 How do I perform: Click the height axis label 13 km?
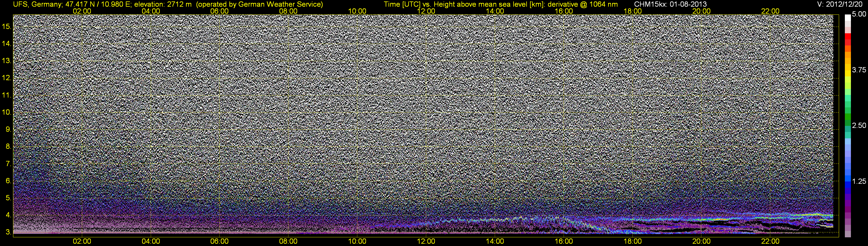point(6,61)
